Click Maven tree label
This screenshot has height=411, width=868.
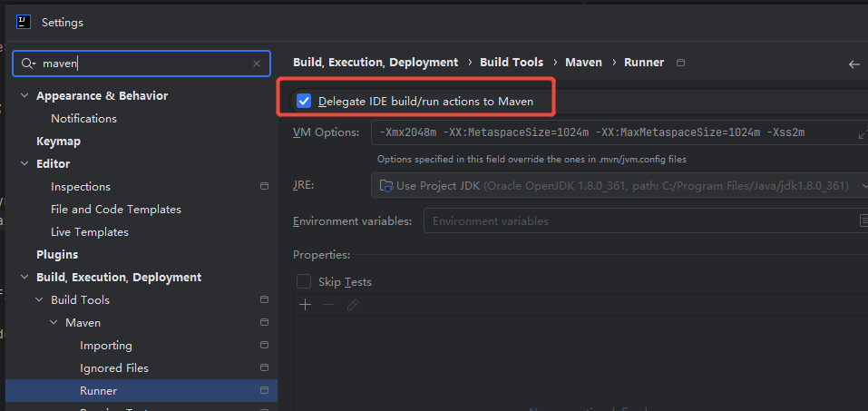point(83,323)
